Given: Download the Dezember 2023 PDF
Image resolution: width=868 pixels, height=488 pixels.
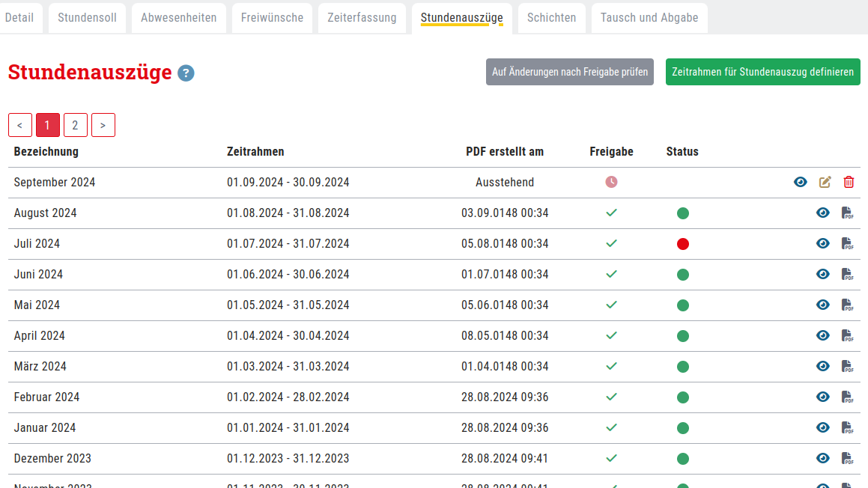Looking at the screenshot, I should click(847, 459).
